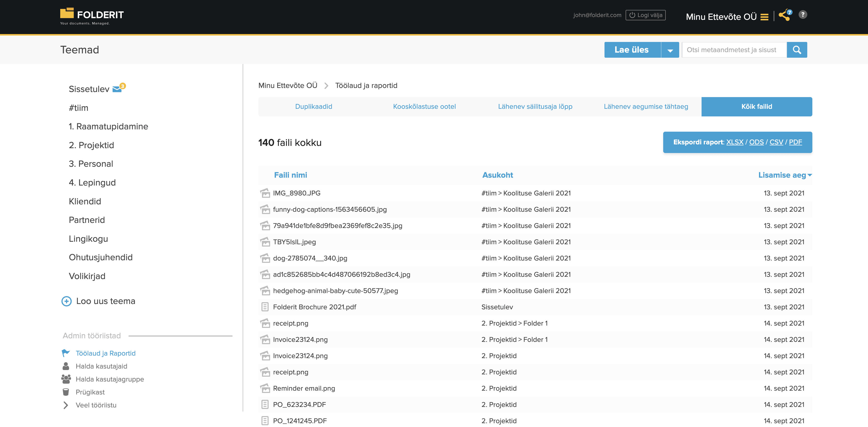Click image icon beside funny-dog-captions file

point(265,209)
